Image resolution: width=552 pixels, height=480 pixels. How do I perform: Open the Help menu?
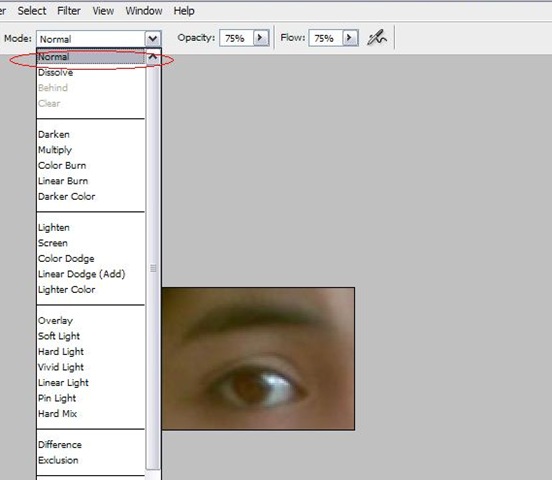point(184,11)
